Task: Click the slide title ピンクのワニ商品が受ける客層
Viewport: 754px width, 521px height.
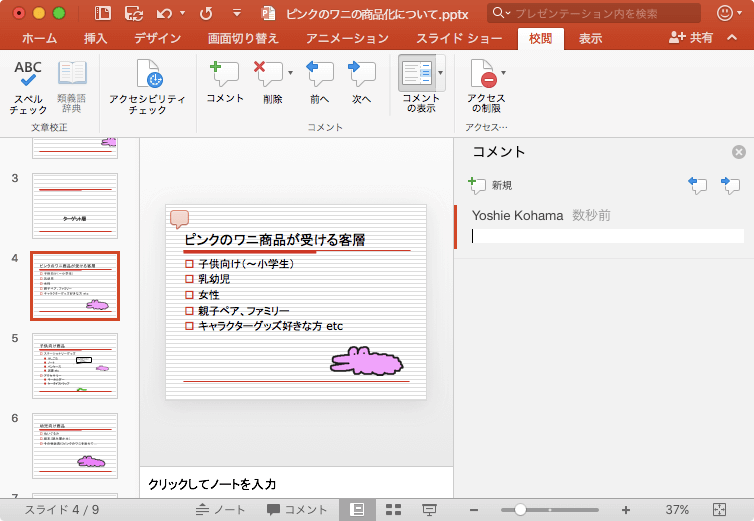Action: [275, 240]
